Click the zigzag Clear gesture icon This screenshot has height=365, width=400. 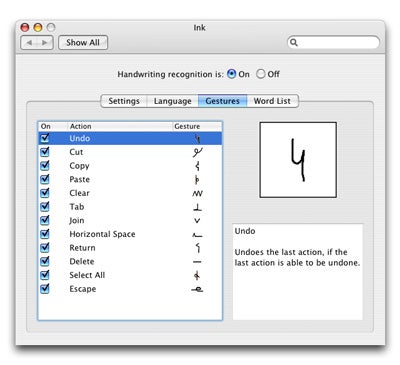[197, 193]
